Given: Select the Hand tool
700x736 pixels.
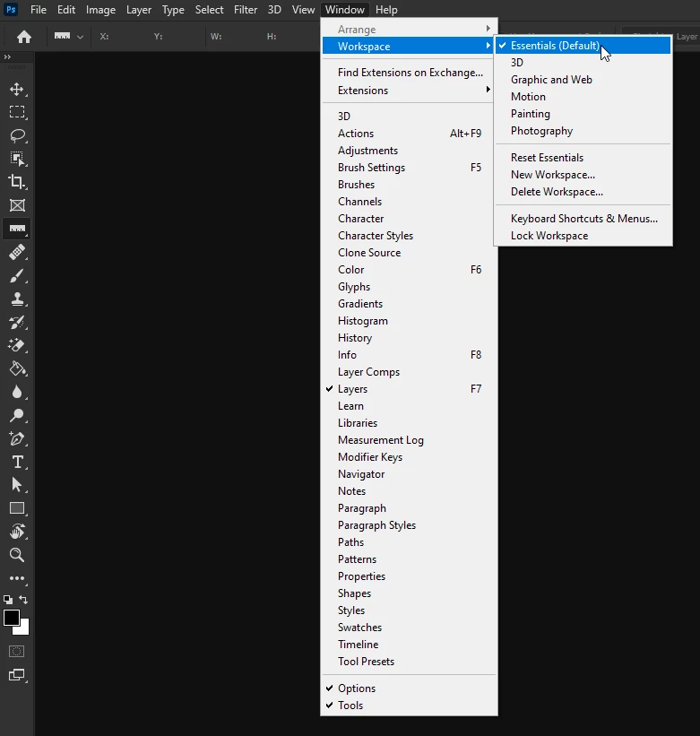Looking at the screenshot, I should click(x=17, y=532).
